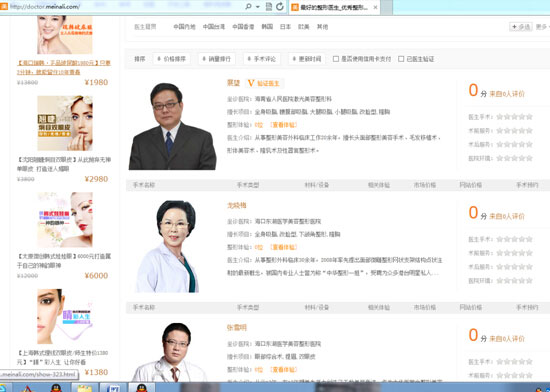The width and height of the screenshot is (550, 392).
Task: Sort doctors by 手术评论 surgery reviews
Action: (x=262, y=59)
